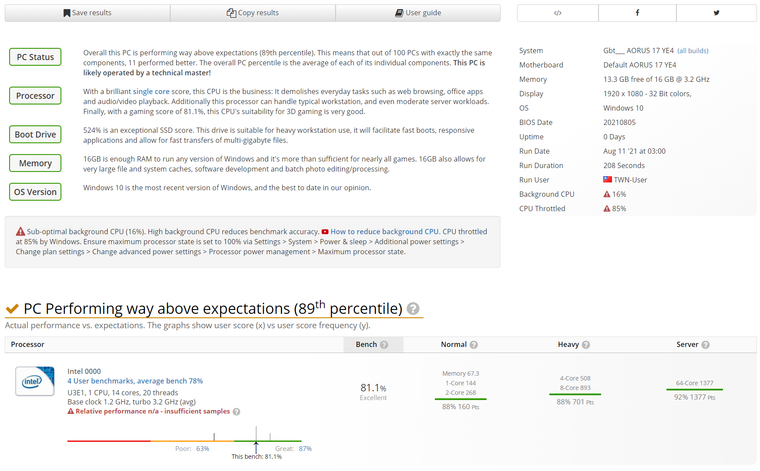Click the warning icon beside CPU Throttled 85%
This screenshot has height=471, width=760.
coord(607,209)
